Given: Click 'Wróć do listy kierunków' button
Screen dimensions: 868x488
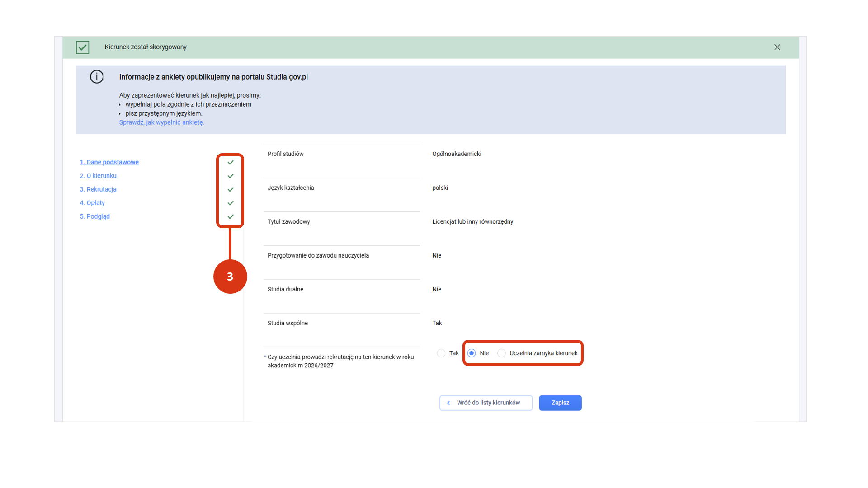Looking at the screenshot, I should [486, 403].
